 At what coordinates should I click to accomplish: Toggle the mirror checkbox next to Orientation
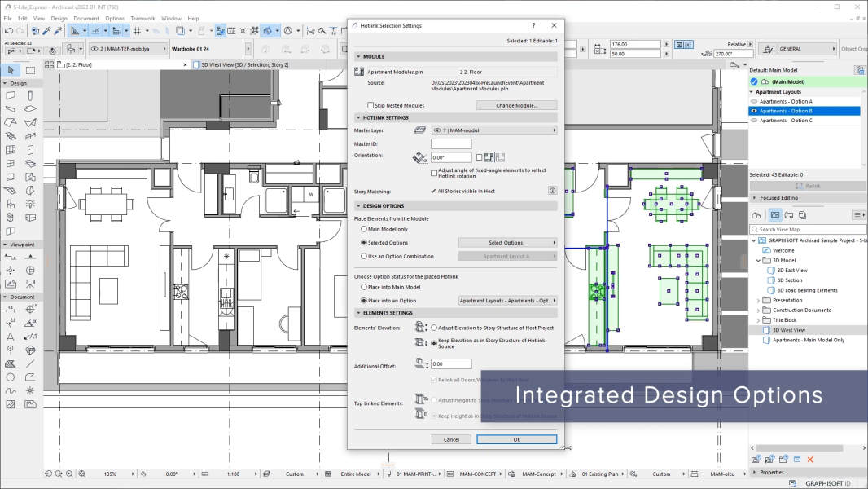point(480,158)
